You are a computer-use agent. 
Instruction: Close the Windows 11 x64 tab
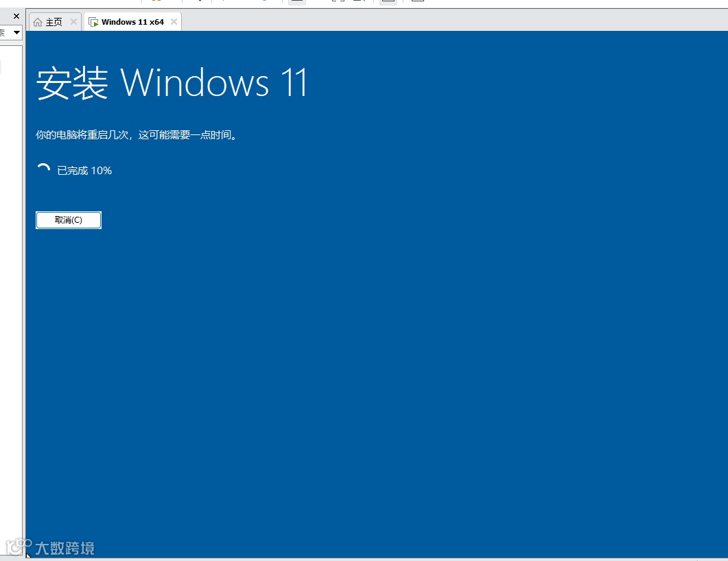coord(174,22)
